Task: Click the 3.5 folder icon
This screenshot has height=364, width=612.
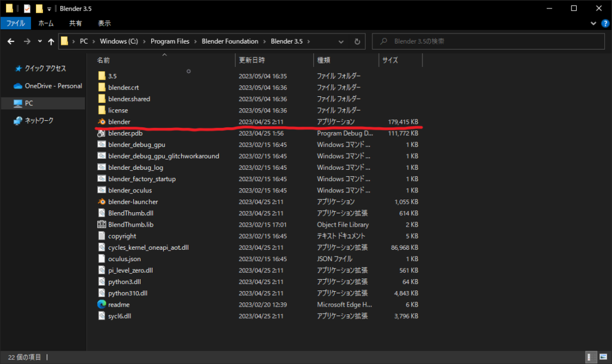Action: (x=102, y=76)
